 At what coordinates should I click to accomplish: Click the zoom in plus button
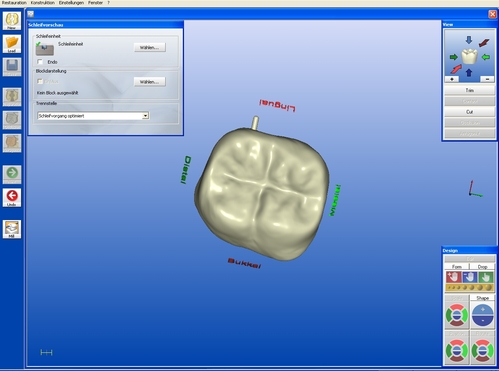pos(452,79)
